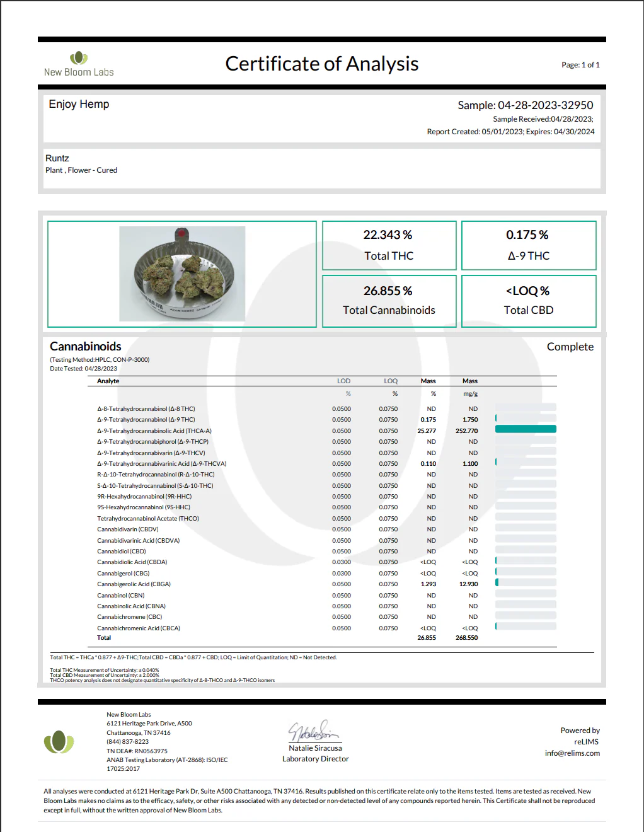Viewport: 644px width, 832px height.
Task: Click Natalie Siracusa's handwritten signature
Action: pyautogui.click(x=314, y=731)
